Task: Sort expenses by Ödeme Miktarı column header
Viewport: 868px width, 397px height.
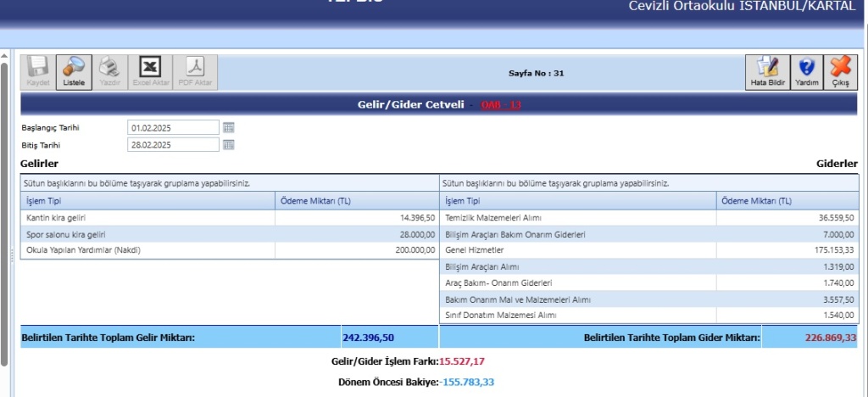Action: 787,201
